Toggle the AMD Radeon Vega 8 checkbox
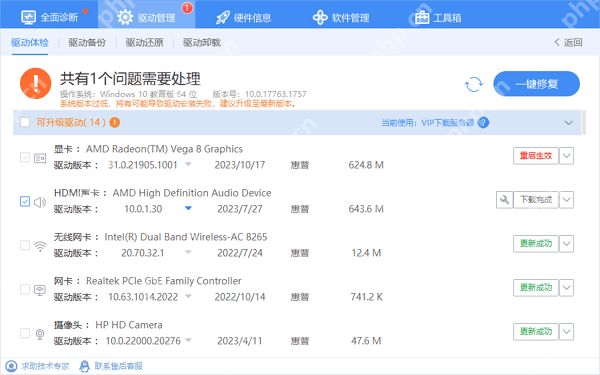The width and height of the screenshot is (600, 375). (x=25, y=157)
